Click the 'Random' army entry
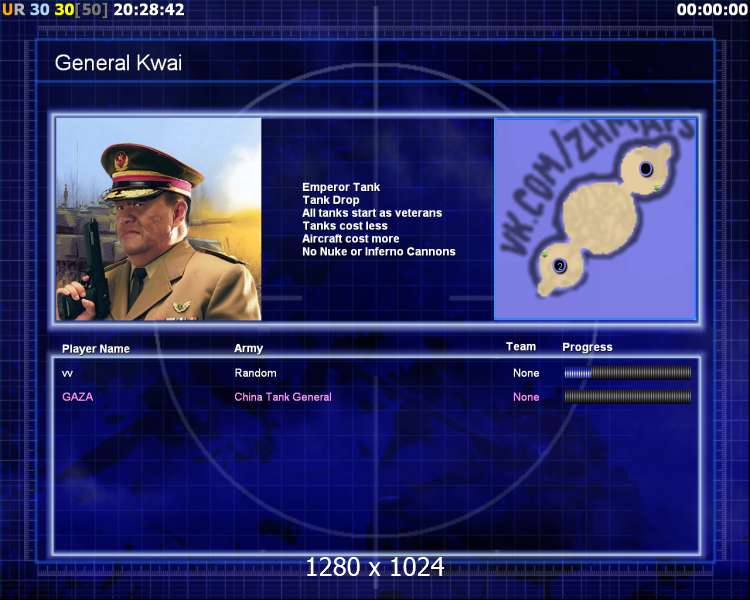The height and width of the screenshot is (600, 750). tap(255, 373)
